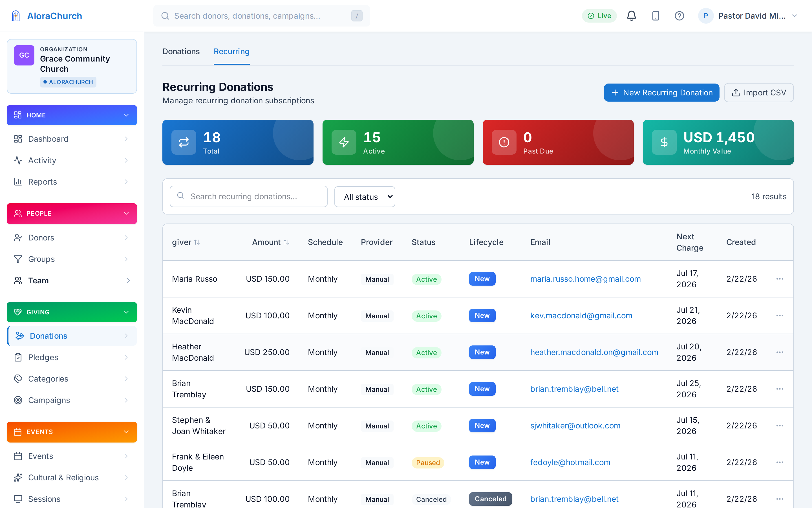Viewport: 812px width, 508px height.
Task: Click Import CSV button
Action: 759,92
